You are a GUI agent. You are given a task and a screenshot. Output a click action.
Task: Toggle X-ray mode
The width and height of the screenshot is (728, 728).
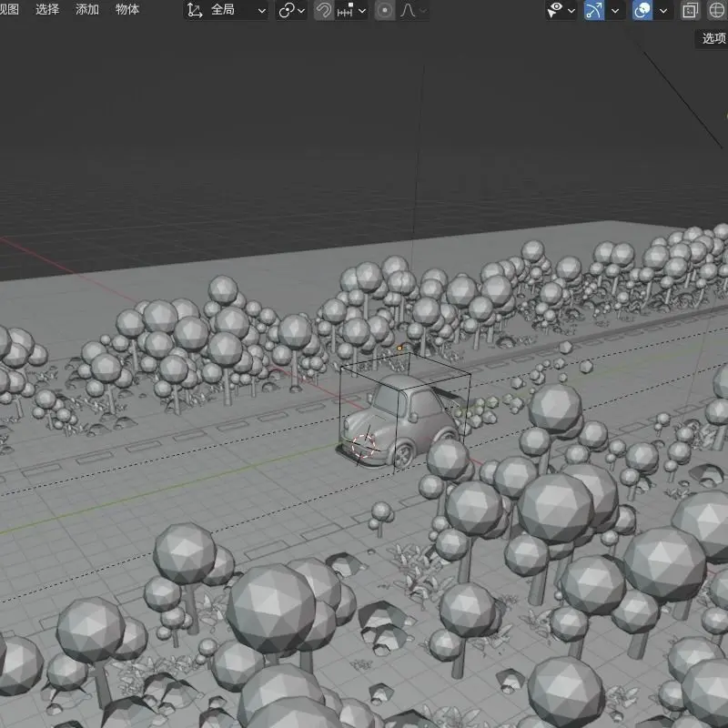[x=691, y=10]
